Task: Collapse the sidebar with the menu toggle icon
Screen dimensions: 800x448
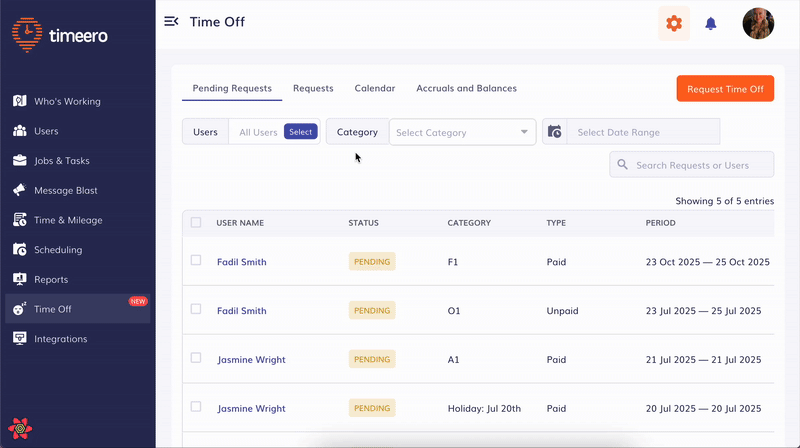Action: (171, 22)
